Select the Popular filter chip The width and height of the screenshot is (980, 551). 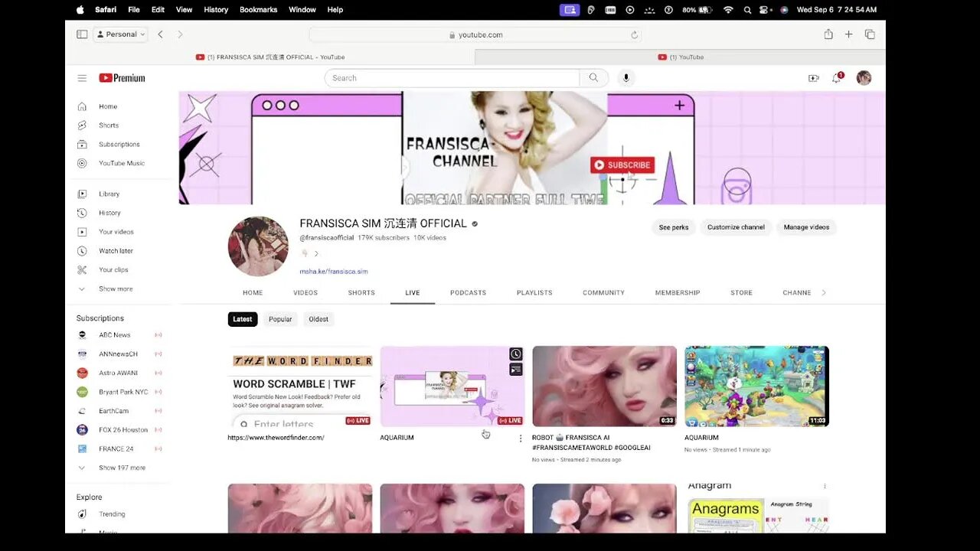pyautogui.click(x=280, y=319)
